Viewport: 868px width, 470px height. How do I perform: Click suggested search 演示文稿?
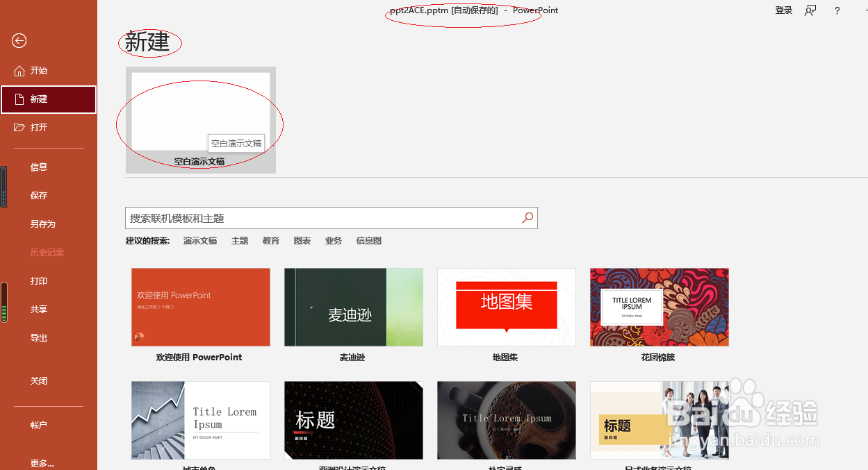pyautogui.click(x=200, y=241)
